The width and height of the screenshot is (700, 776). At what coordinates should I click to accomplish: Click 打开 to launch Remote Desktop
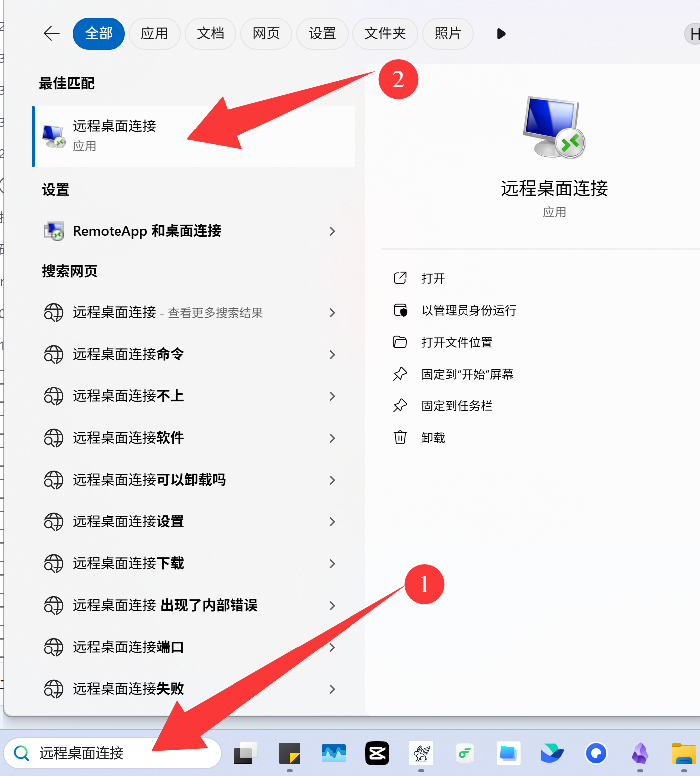point(433,278)
